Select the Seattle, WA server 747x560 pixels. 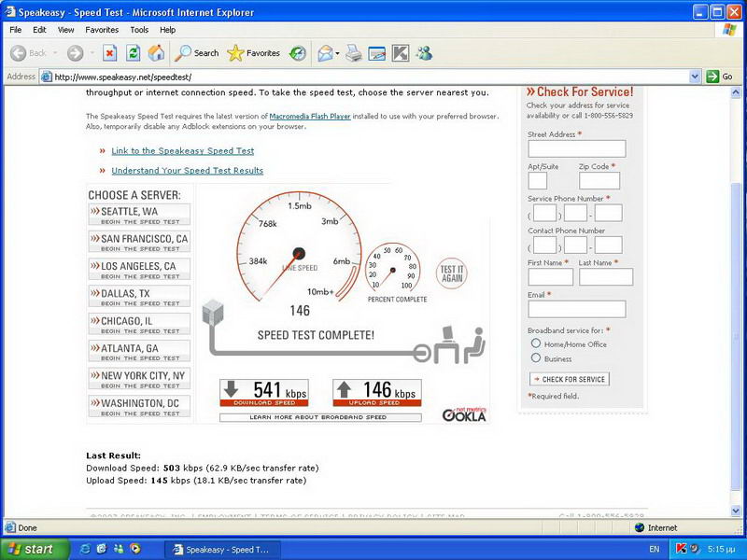[x=139, y=215]
